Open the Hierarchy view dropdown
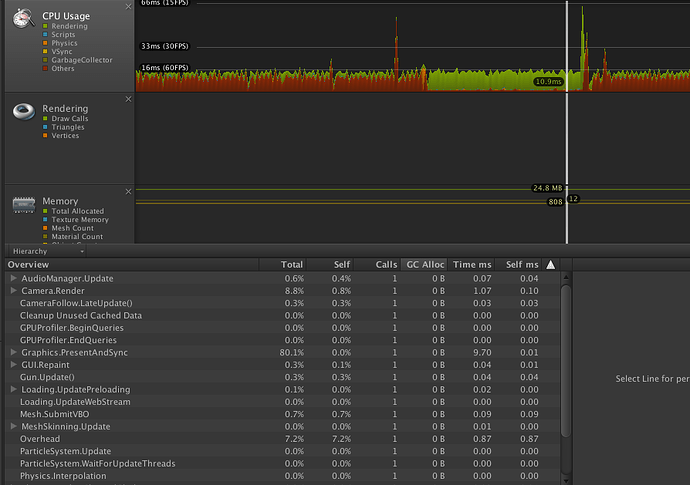Viewport: 690px width, 485px height. [48, 251]
